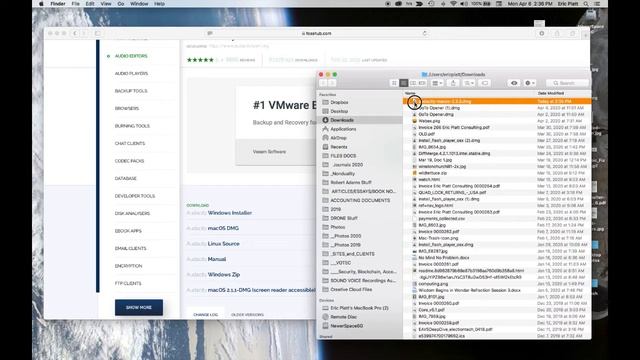Image resolution: width=640 pixels, height=360 pixels.
Task: Click the volume icon in menu bar
Action: click(x=464, y=4)
